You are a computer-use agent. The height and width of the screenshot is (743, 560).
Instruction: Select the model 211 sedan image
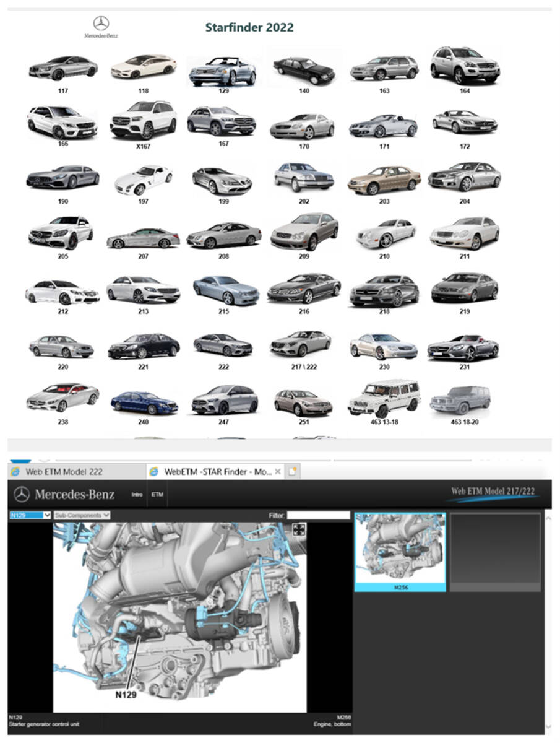(x=465, y=232)
